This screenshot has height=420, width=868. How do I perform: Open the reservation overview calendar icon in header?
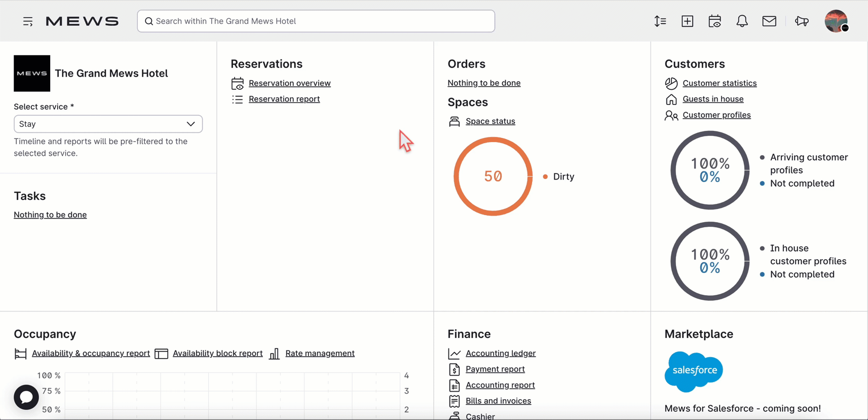pos(714,21)
